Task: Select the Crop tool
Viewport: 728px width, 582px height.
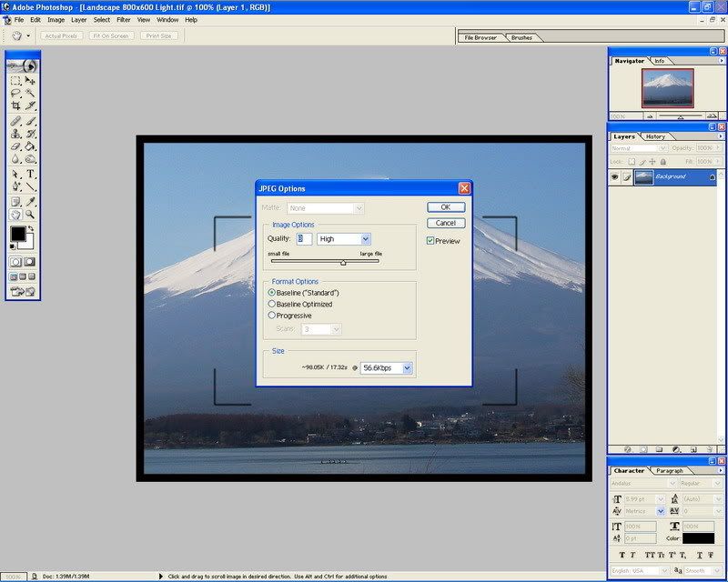Action: tap(15, 105)
